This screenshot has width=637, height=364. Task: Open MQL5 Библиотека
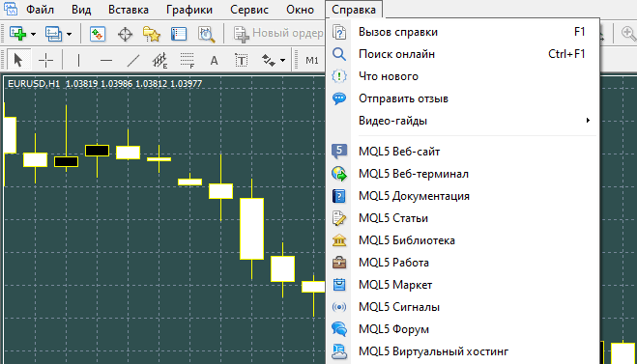463,240
